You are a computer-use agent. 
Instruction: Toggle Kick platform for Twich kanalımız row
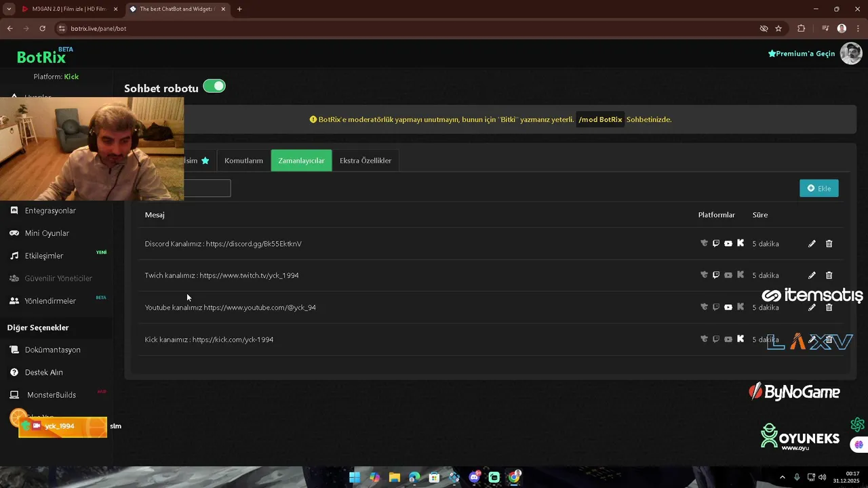point(741,275)
